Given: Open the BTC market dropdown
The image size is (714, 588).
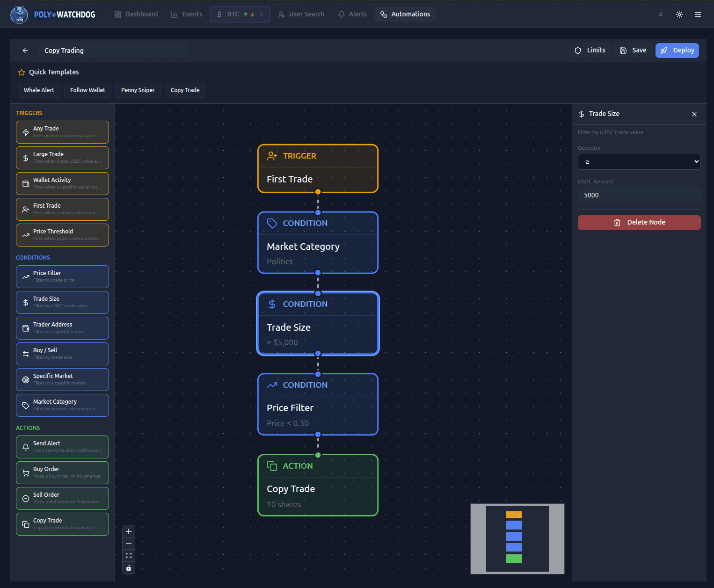Looking at the screenshot, I should point(240,15).
